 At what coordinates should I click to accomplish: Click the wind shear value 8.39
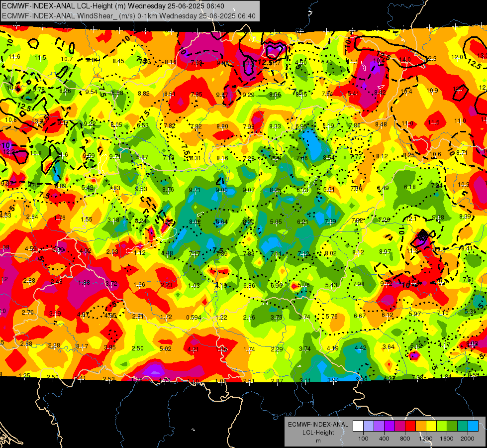[x=465, y=216]
